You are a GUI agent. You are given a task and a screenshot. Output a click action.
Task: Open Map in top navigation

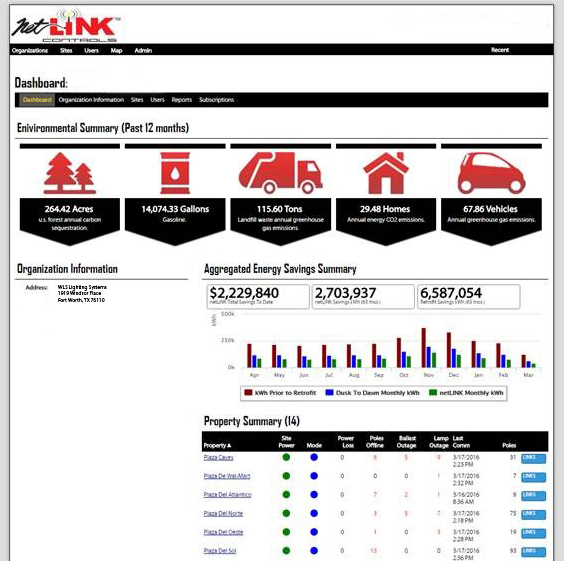pos(116,50)
